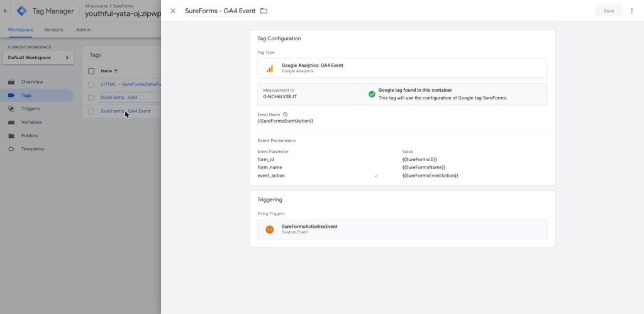The image size is (644, 314).
Task: Click the {{SureFormsName}} value
Action: 424,167
